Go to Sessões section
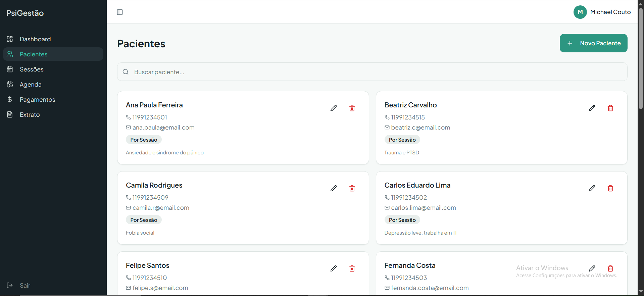Screen dimensions: 644x296 point(53,69)
